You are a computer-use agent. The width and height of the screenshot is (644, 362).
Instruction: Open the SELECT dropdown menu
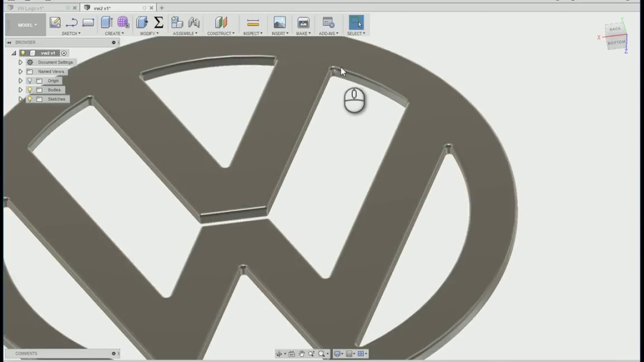pos(356,34)
